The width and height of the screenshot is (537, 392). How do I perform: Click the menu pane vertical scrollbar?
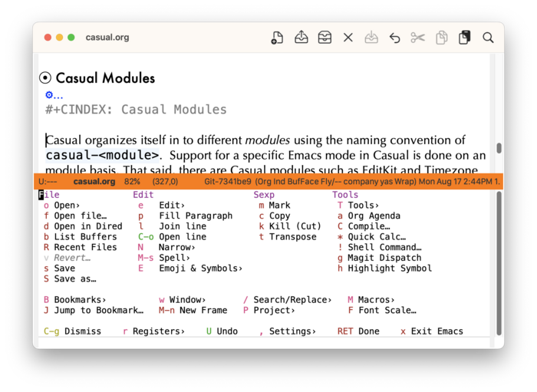(499, 263)
